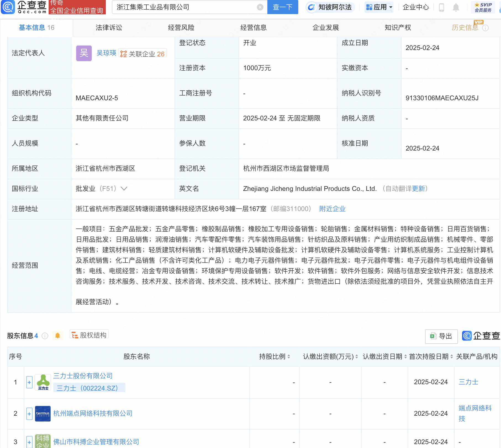Click the 科搏企业 logo thumbnail
Image resolution: width=501 pixels, height=448 pixels.
(43, 441)
